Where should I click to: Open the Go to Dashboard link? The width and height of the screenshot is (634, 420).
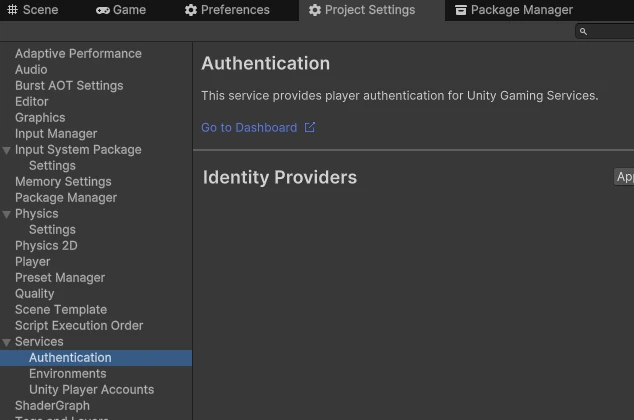coord(249,128)
